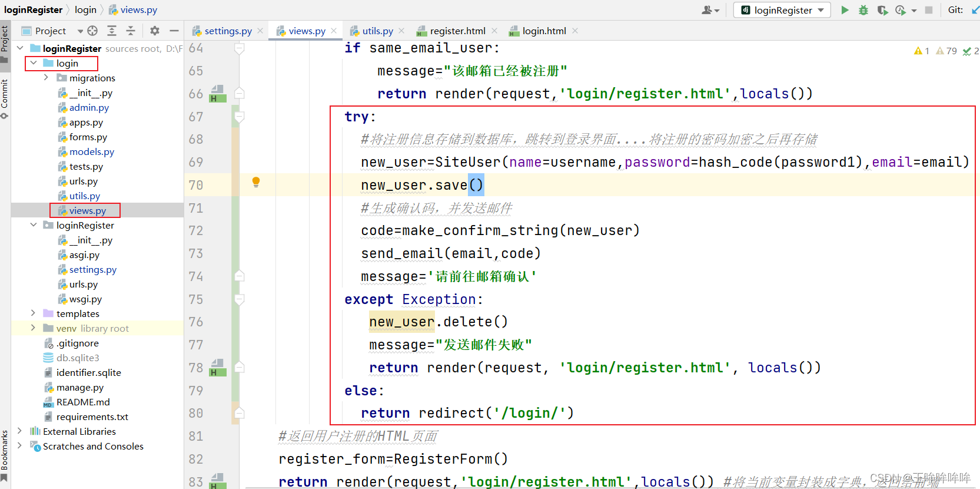Open identifier.sqlite file
Viewport: 980px width, 489px height.
(89, 372)
